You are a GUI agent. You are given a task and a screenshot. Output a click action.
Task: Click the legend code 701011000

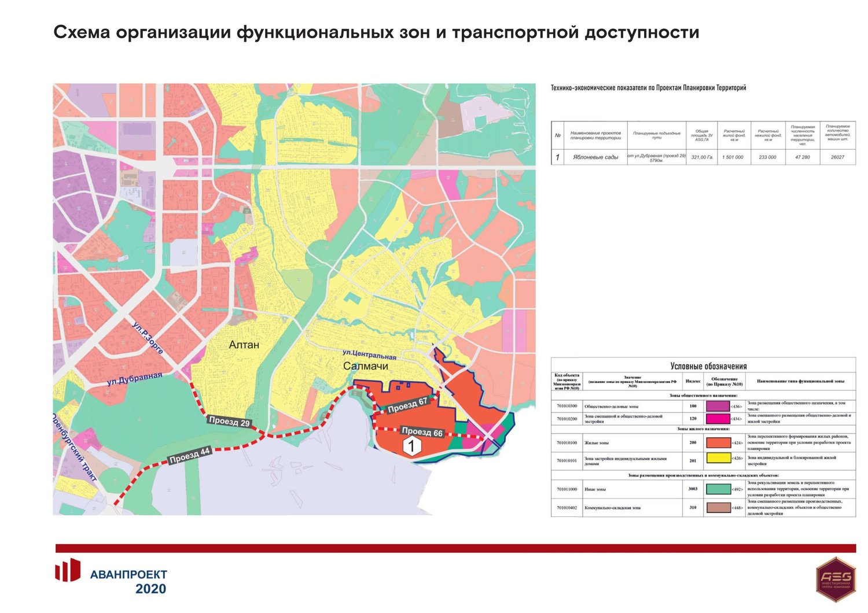coord(567,489)
